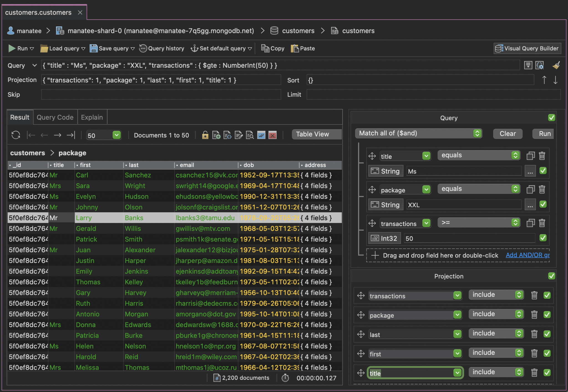Click into the Limit input field

pyautogui.click(x=433, y=95)
